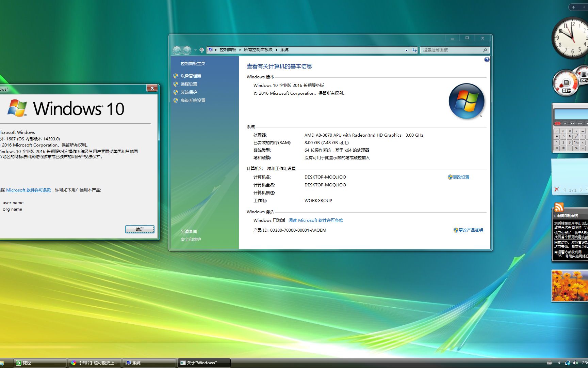
Task: Click the red X on the slideshow gadget
Action: point(557,190)
